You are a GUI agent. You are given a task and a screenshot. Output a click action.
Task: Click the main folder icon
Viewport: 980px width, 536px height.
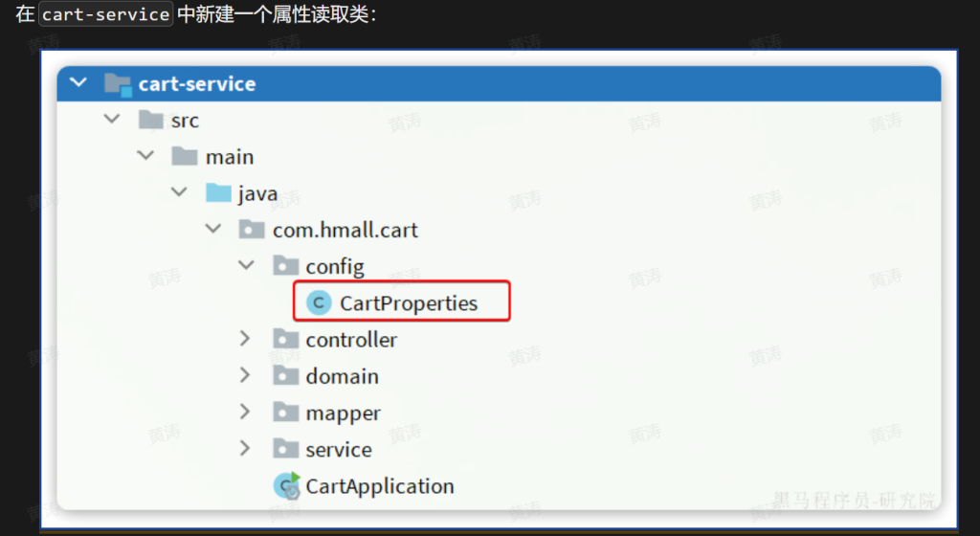[x=185, y=156]
